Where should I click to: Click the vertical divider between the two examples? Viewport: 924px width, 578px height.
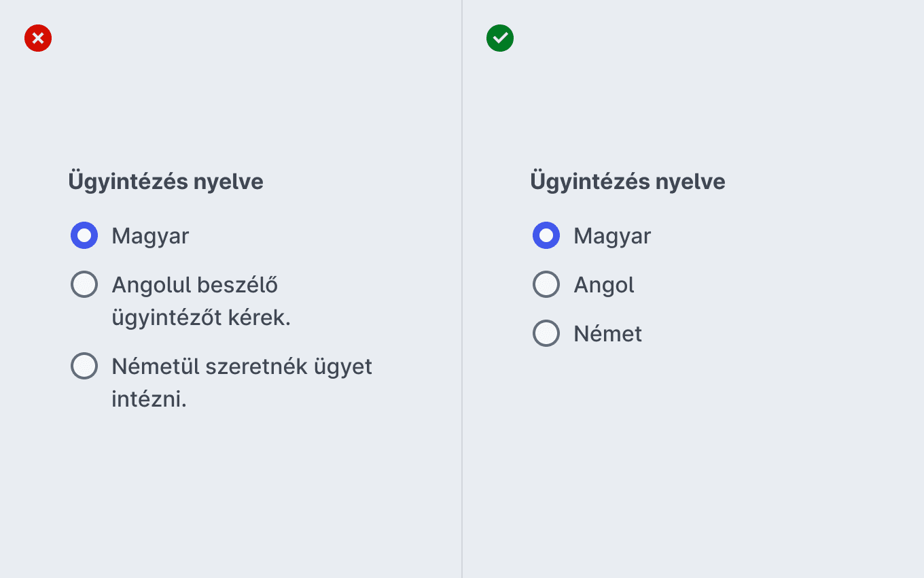click(462, 289)
